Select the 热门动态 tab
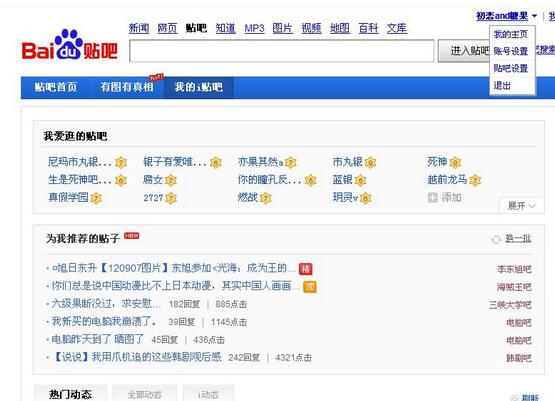This screenshot has height=401, width=555. click(x=70, y=394)
